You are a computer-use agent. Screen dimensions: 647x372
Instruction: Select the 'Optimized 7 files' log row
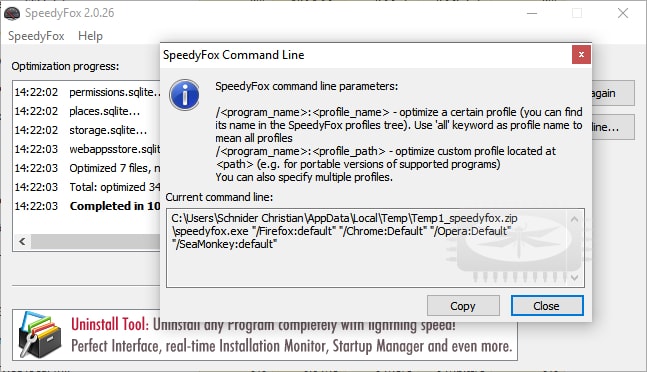[x=87, y=168]
